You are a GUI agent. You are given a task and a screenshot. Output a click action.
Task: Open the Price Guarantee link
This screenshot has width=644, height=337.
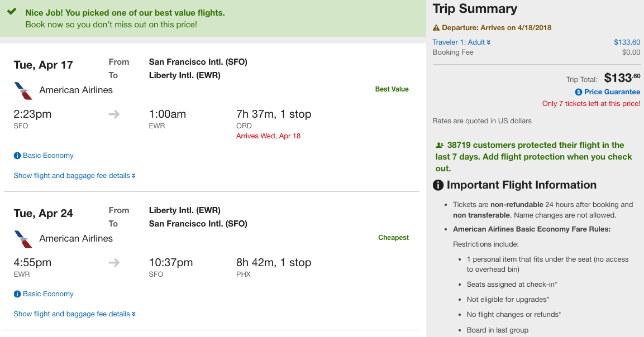click(612, 92)
